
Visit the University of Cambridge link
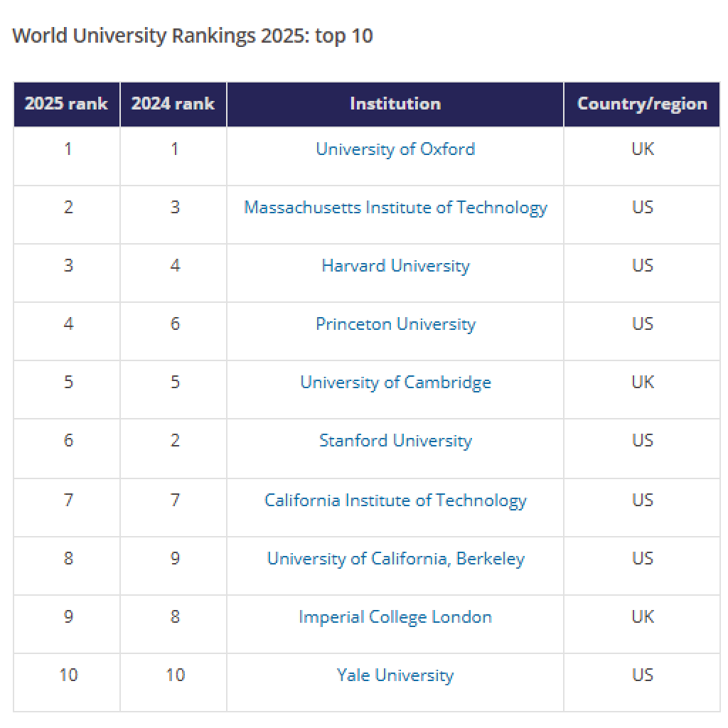(x=395, y=382)
